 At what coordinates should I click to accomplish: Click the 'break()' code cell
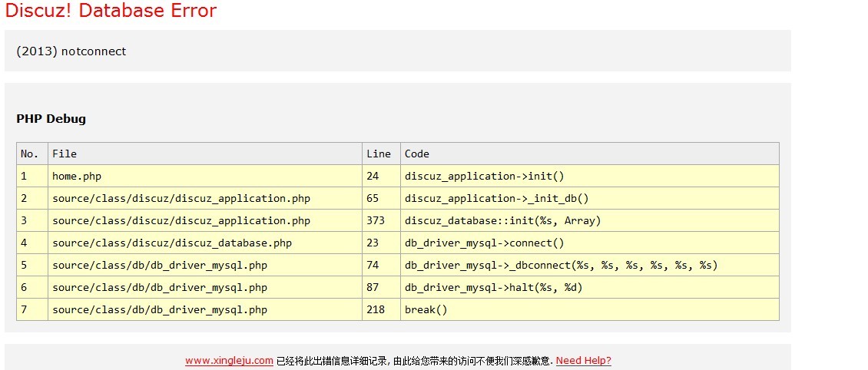click(590, 309)
